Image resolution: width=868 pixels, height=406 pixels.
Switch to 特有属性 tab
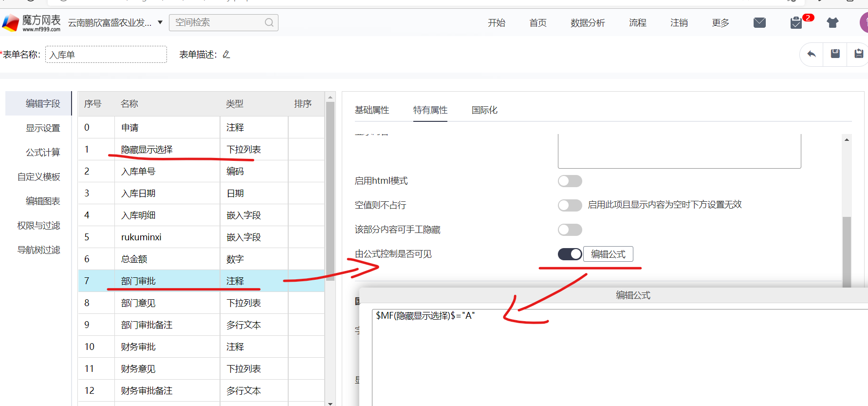430,110
